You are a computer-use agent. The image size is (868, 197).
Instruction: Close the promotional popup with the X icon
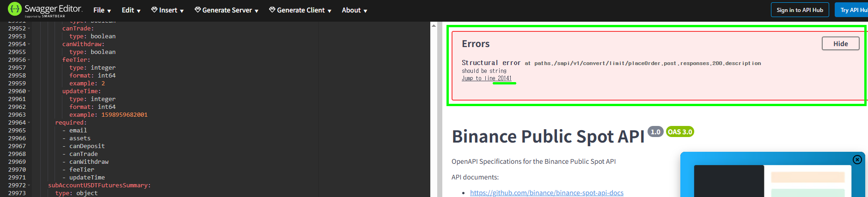tap(857, 160)
